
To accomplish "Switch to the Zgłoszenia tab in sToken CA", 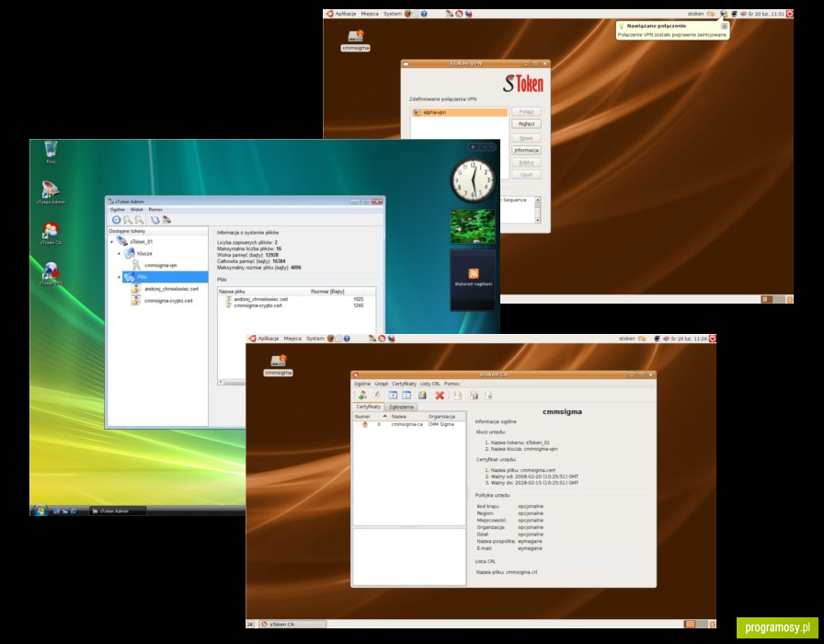I will click(x=401, y=407).
